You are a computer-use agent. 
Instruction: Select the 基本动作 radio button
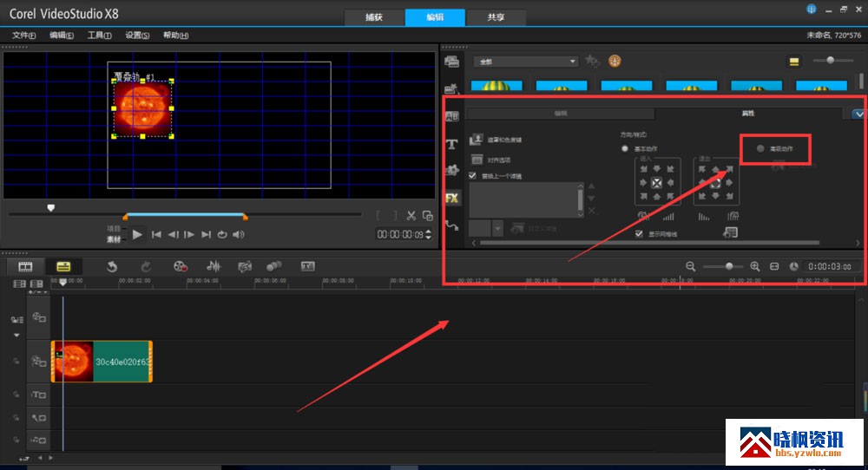[624, 148]
